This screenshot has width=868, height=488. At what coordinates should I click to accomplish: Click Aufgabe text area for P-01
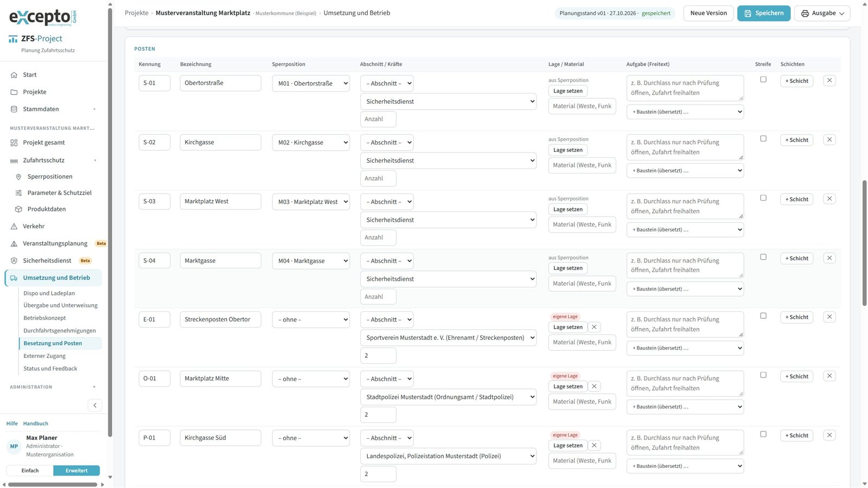point(685,443)
